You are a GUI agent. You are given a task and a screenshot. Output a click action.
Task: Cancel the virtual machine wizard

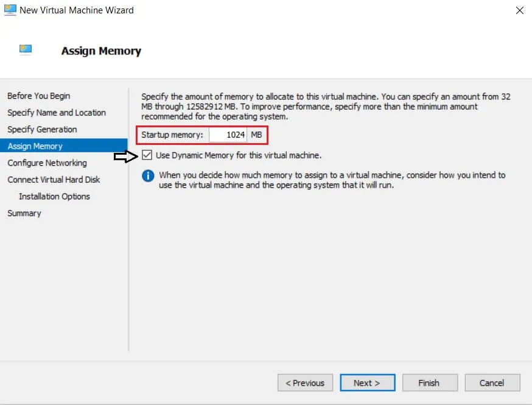492,383
